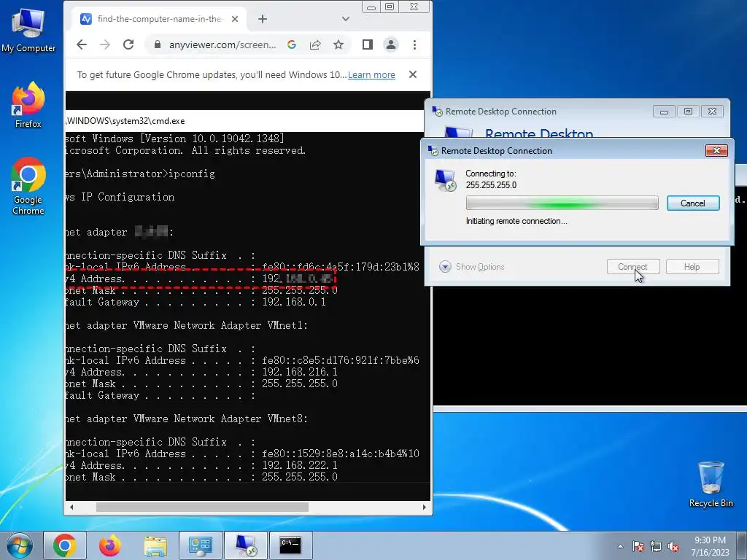747x560 pixels.
Task: Cancel the remote connection attempt
Action: click(x=693, y=203)
